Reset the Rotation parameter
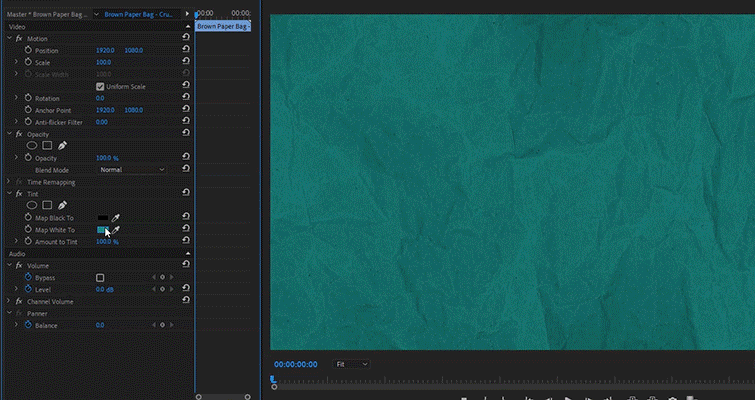755x400 pixels. click(x=186, y=98)
